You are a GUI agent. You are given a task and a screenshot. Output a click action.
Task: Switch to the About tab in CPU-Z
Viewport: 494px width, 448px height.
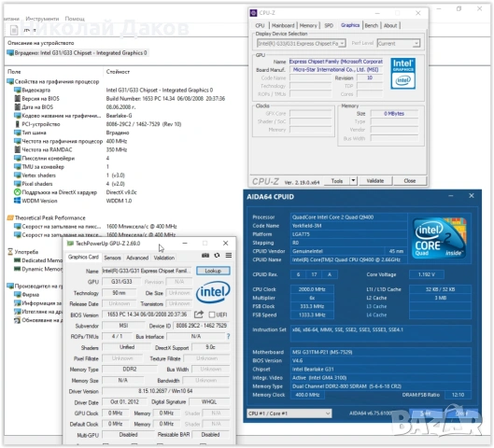coord(390,25)
